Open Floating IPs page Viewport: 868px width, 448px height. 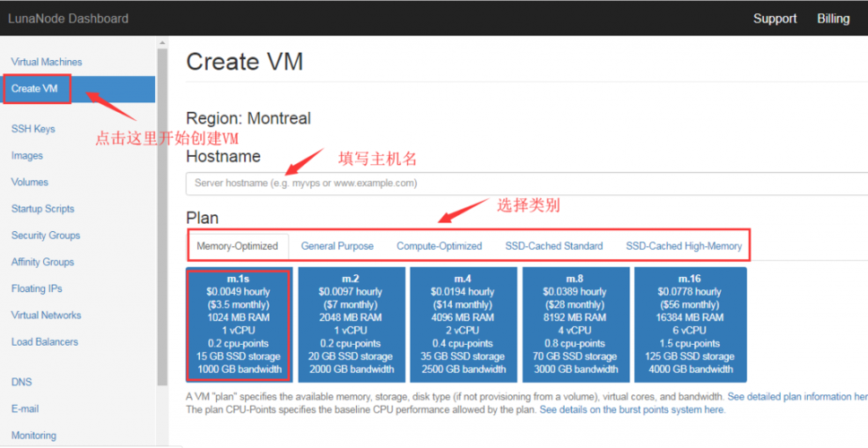coord(37,289)
